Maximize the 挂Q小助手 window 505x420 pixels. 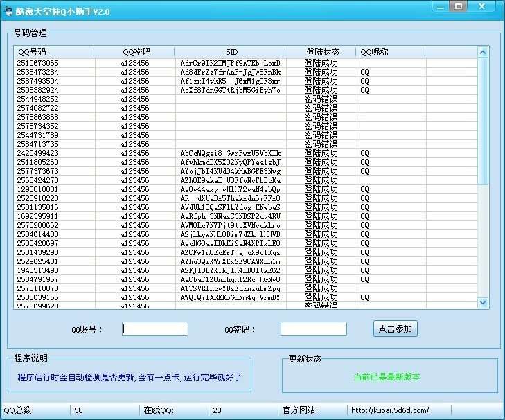(459, 7)
